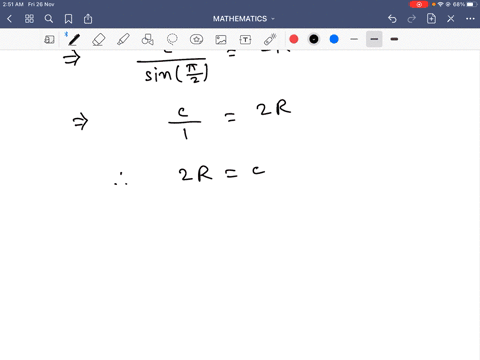Bookmark the current page
Image resolution: width=480 pixels, height=360 pixels.
tap(68, 19)
